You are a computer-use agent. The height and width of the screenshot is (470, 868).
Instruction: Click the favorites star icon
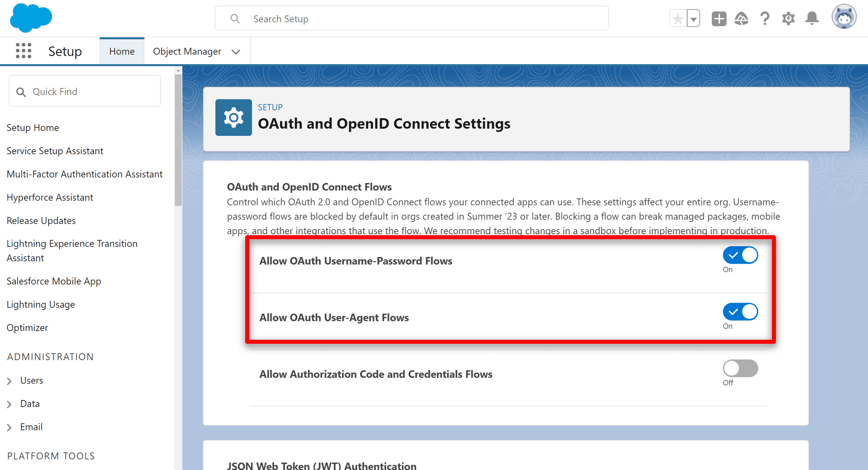click(x=678, y=18)
